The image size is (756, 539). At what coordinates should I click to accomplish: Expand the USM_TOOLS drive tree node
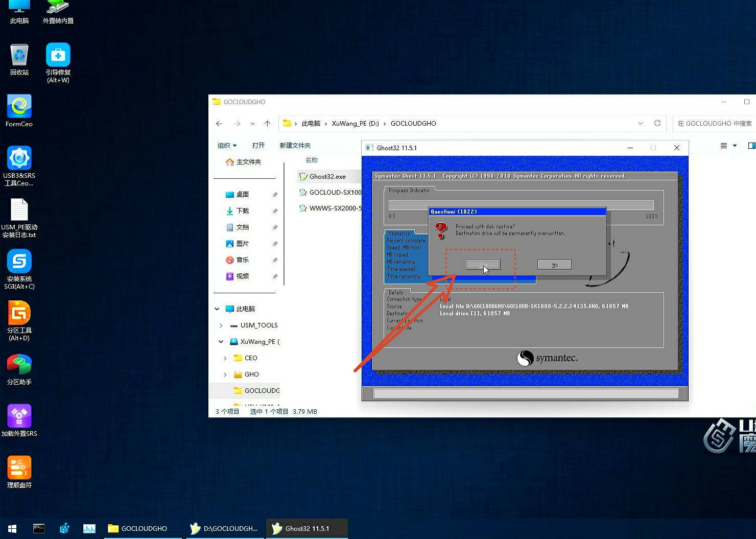(221, 325)
